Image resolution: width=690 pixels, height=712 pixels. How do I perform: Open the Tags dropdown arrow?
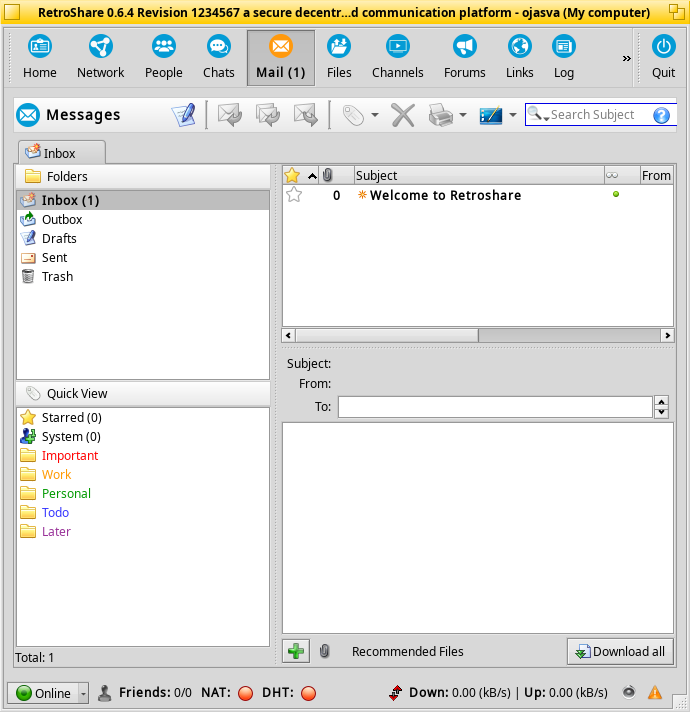point(375,115)
